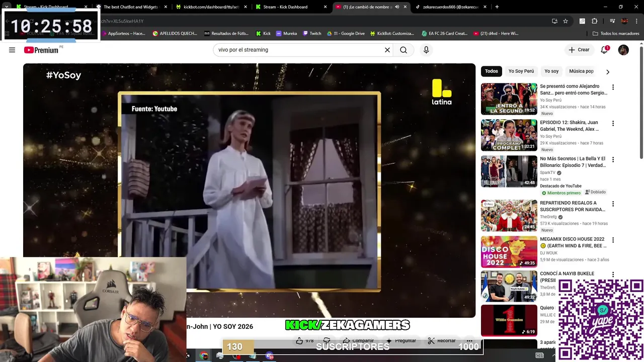Bookmark this page with the star icon

pyautogui.click(x=566, y=21)
